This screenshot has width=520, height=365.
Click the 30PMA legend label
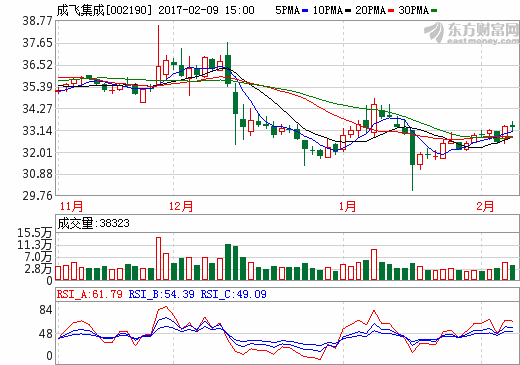tap(414, 10)
